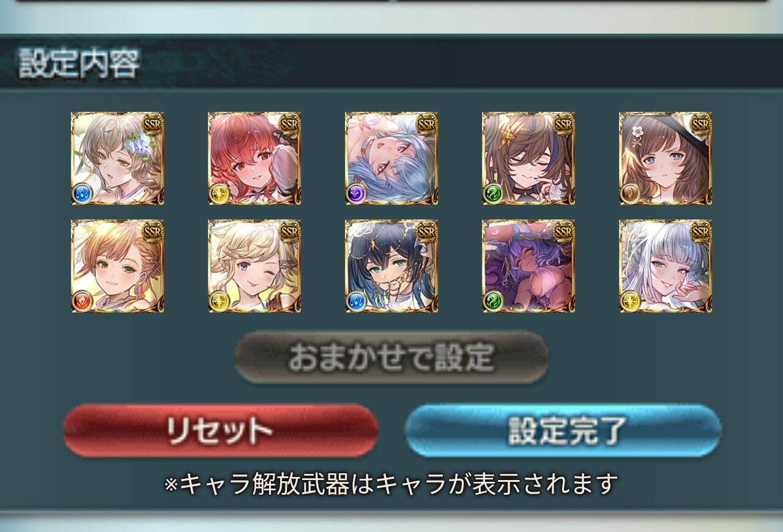783x532 pixels.
Task: Select the purple-haired wind element character
Action: [x=529, y=266]
